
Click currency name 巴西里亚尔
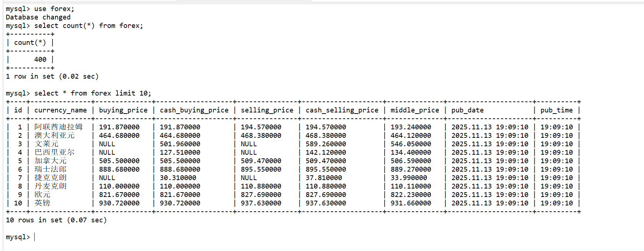pos(54,153)
